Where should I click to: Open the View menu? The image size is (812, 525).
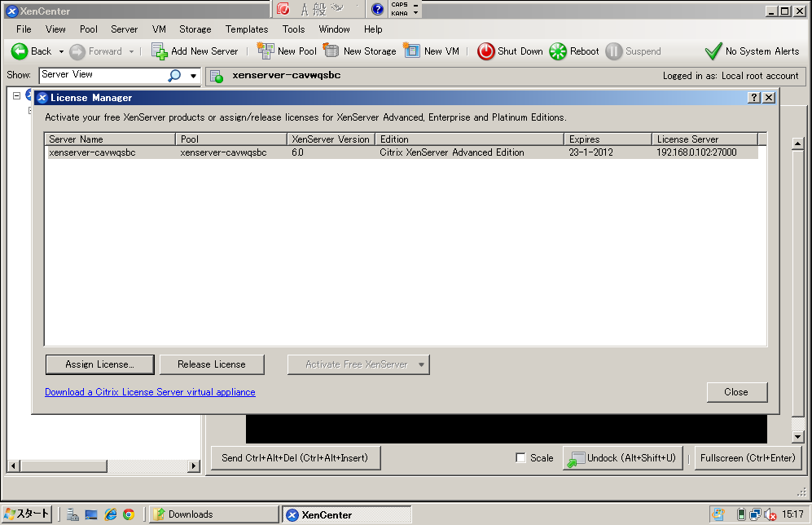55,29
